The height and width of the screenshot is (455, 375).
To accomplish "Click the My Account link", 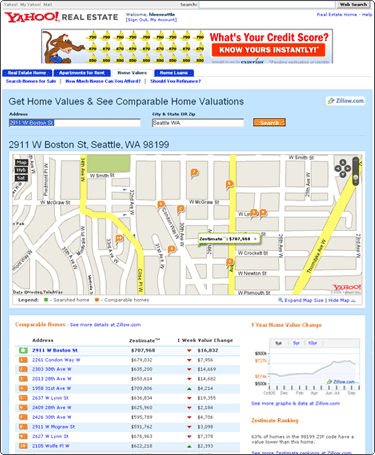I will pos(163,20).
